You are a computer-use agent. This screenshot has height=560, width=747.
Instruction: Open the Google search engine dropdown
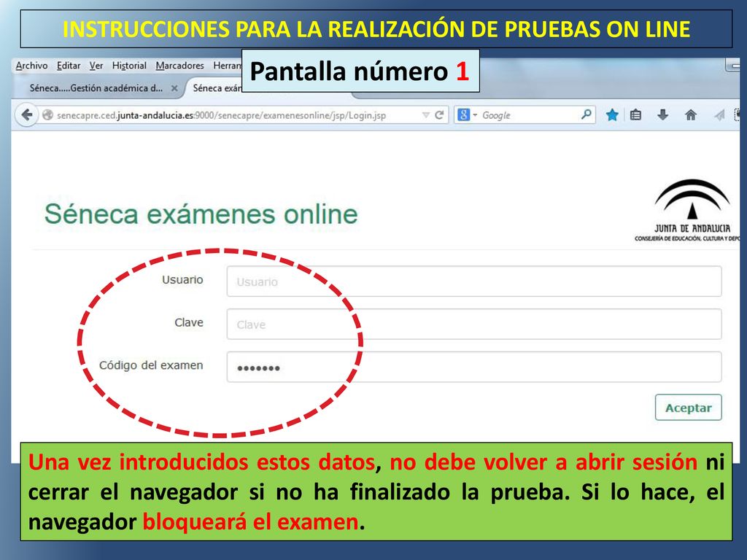[468, 114]
